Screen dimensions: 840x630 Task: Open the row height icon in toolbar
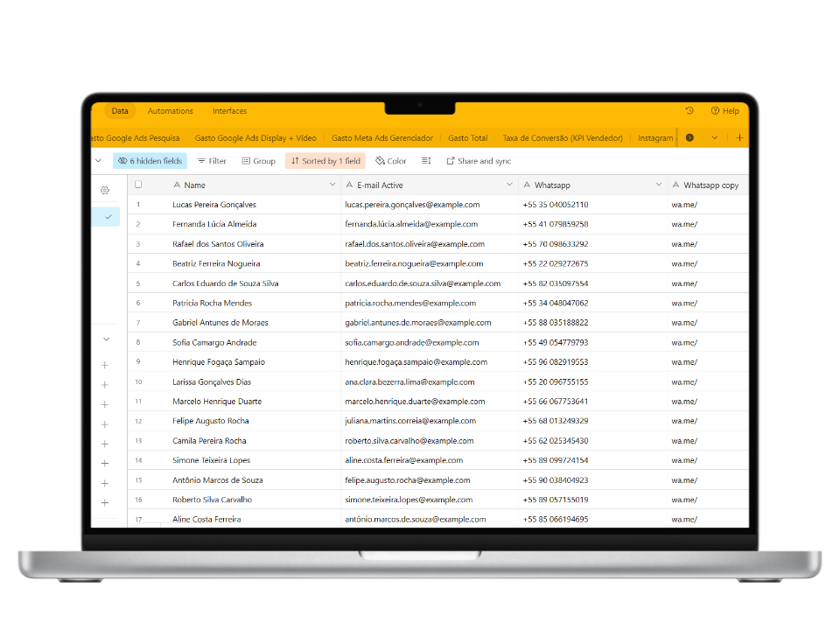click(x=426, y=161)
